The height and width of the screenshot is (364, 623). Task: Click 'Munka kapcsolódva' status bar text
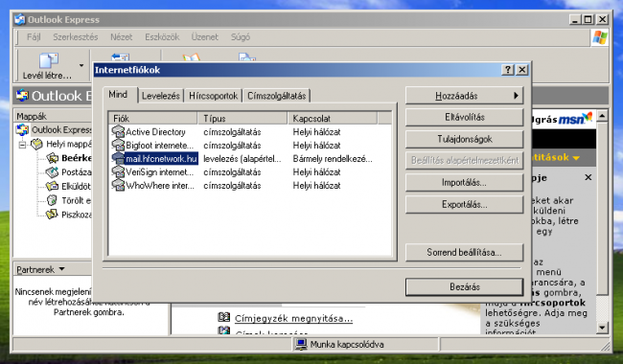[x=347, y=345]
